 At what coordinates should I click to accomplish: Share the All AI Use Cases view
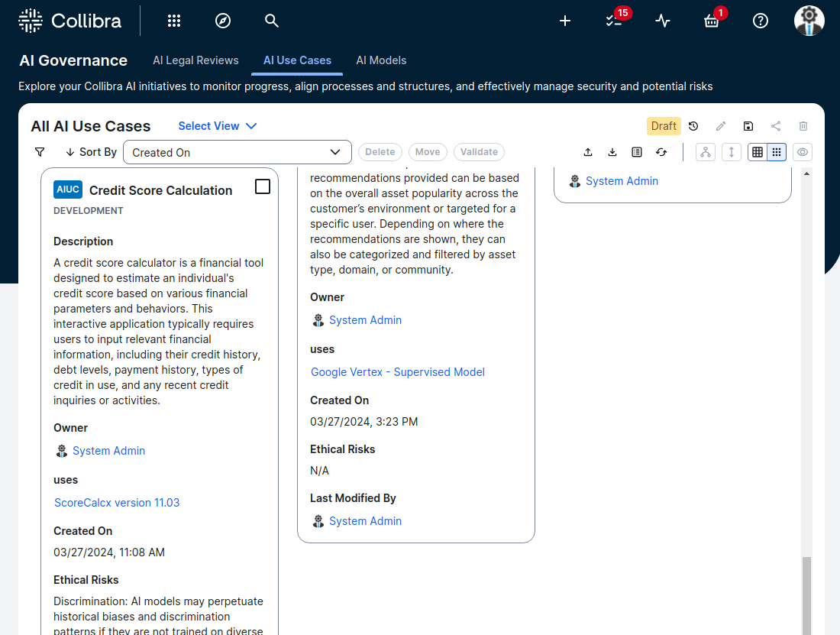pos(776,125)
